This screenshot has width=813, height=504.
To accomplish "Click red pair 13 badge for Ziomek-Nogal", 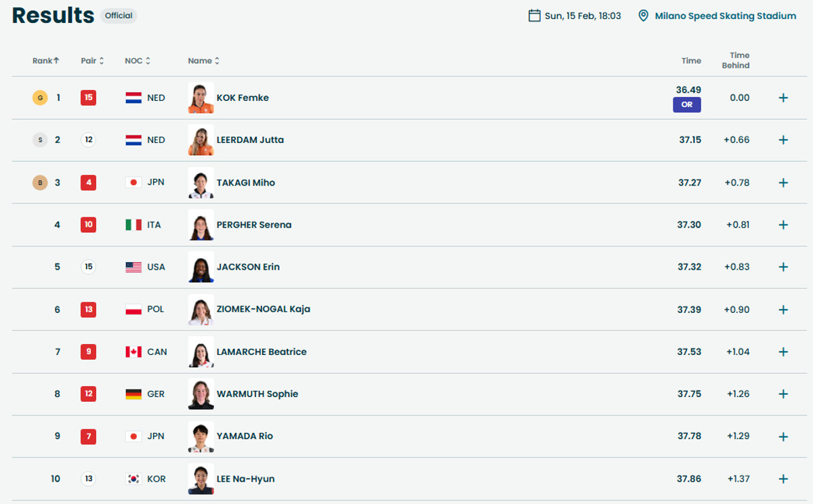I will pyautogui.click(x=88, y=310).
